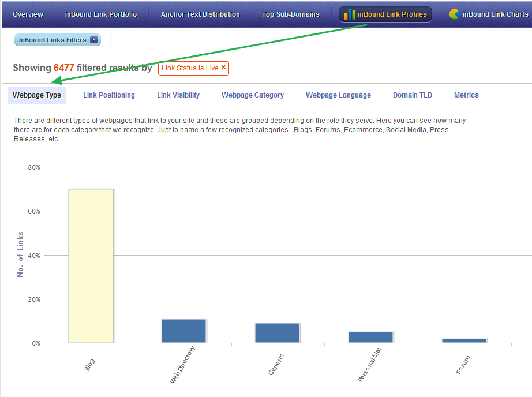Switch to the Domain TLD tab
532x397 pixels.
(413, 95)
